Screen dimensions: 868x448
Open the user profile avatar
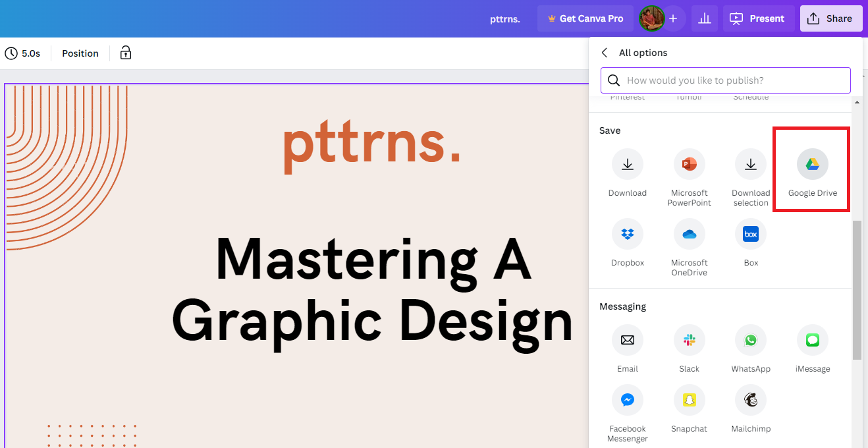point(651,18)
